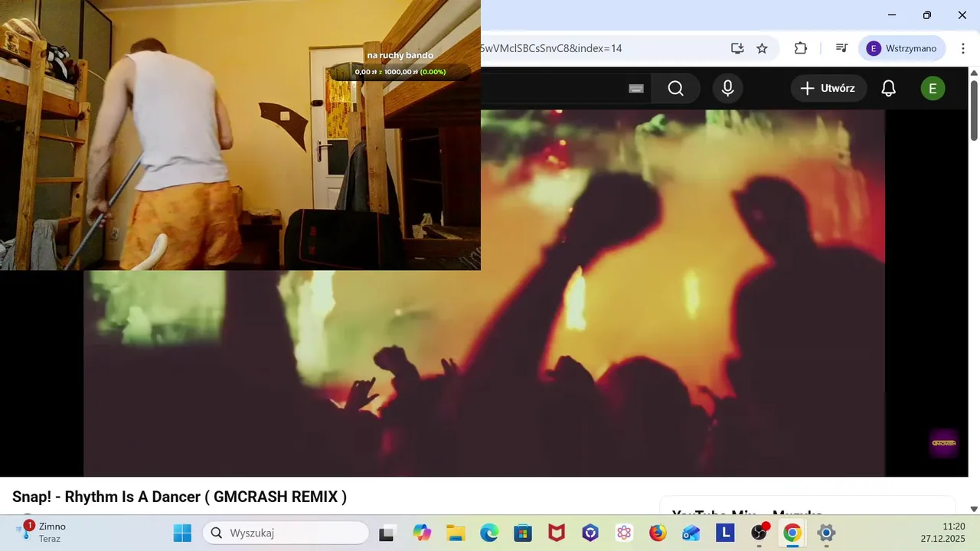Open the clock and date 27.12.2025

point(942,533)
